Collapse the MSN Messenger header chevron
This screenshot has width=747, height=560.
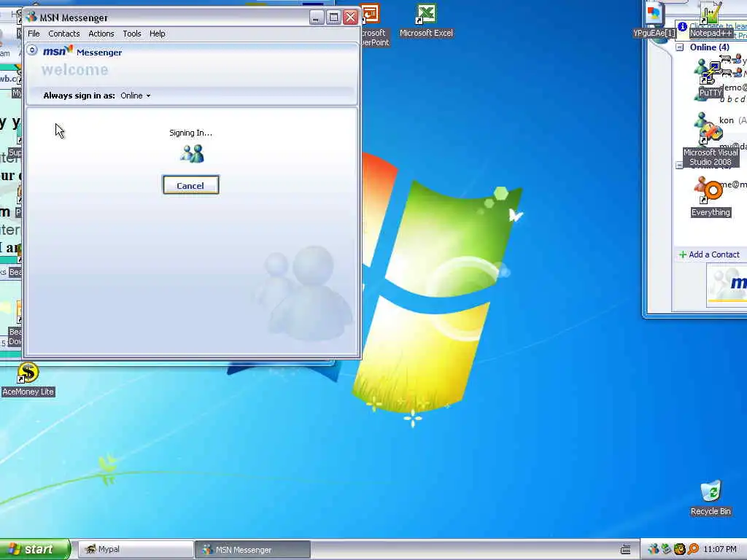point(32,50)
